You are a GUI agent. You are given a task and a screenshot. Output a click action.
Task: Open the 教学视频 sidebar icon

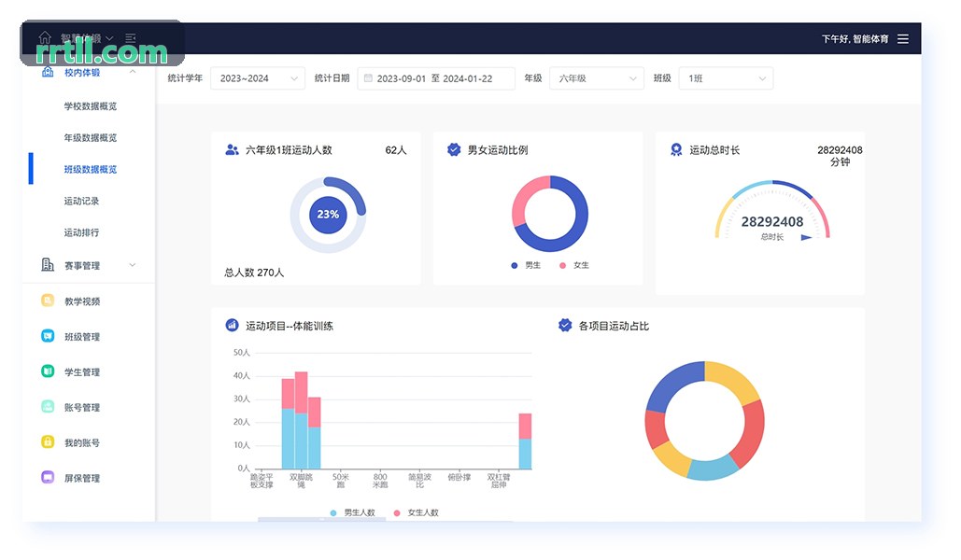pos(48,301)
